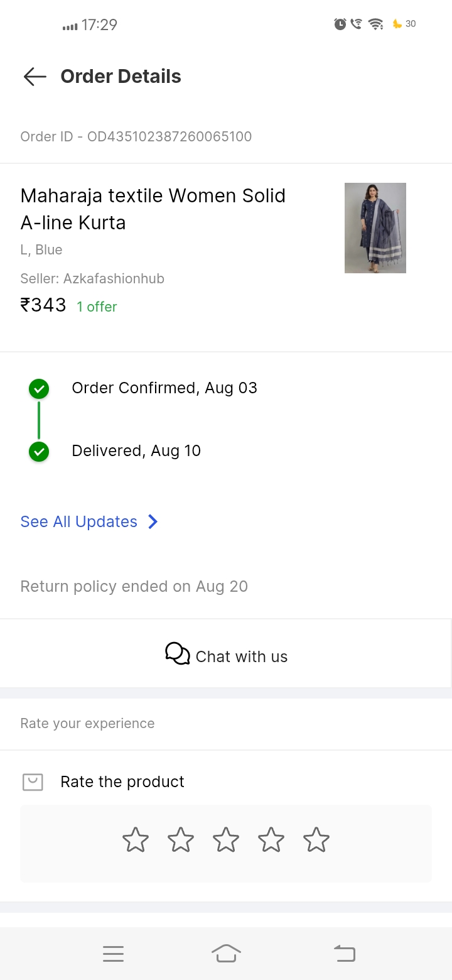Viewport: 452px width, 980px height.
Task: Tap the Delivered green checkmark
Action: [39, 451]
